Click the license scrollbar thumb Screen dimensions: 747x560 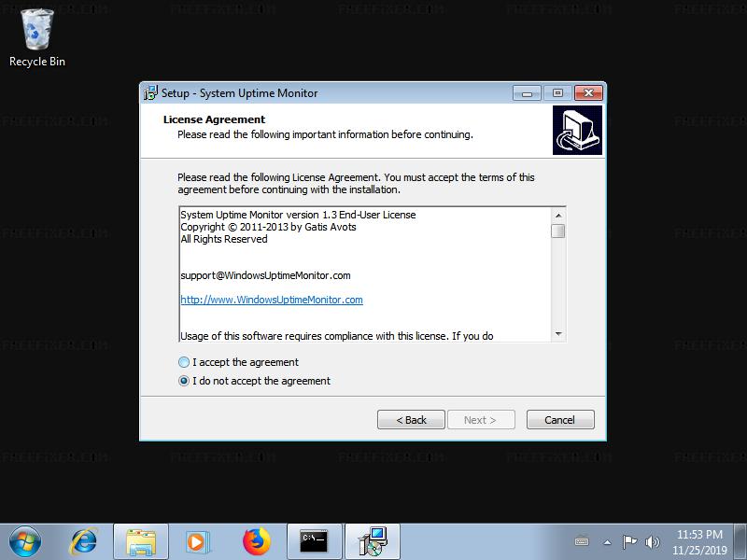pos(558,231)
